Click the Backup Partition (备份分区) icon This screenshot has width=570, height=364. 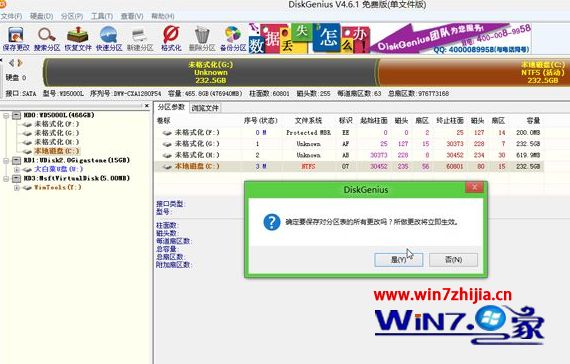233,39
